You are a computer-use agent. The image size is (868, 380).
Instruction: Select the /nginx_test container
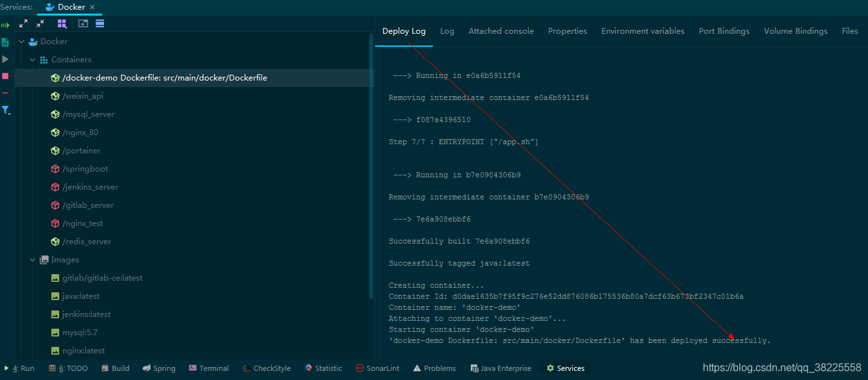pos(83,223)
